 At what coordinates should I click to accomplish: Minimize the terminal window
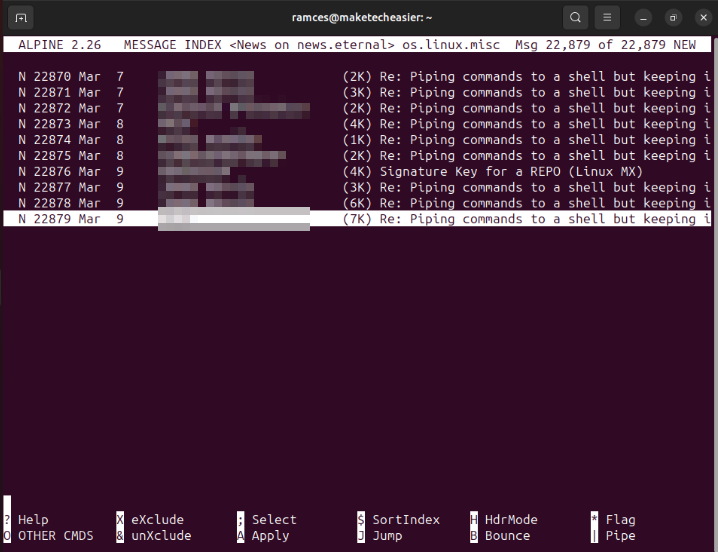643,18
